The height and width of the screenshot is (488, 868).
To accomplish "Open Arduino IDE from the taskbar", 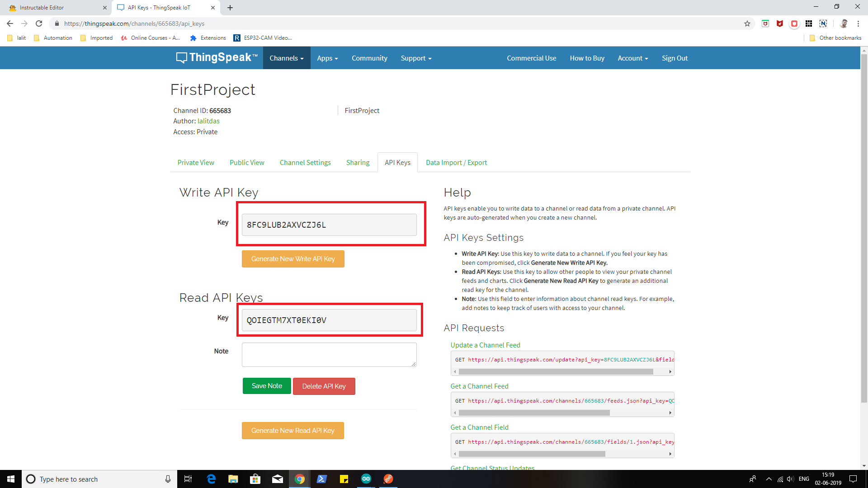I will click(x=366, y=479).
